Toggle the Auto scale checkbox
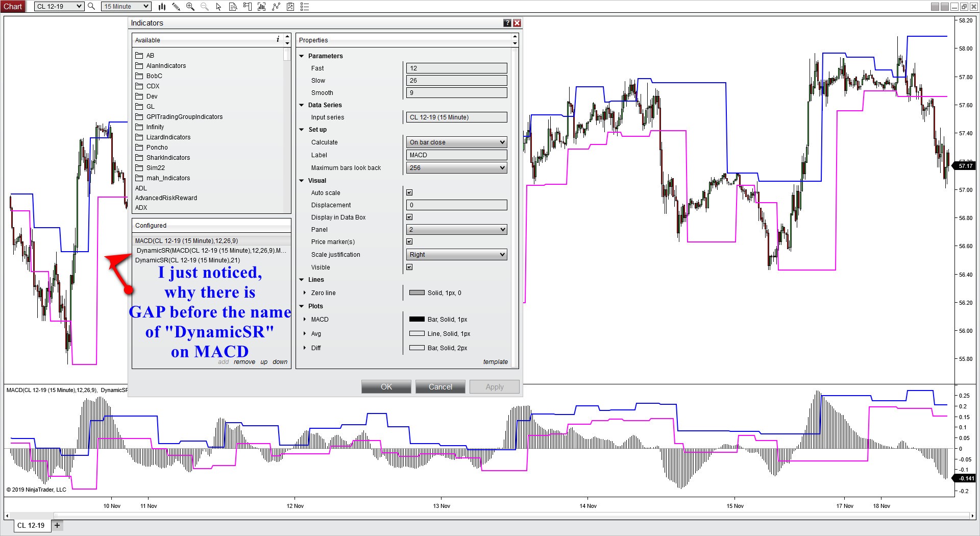Viewport: 980px width, 536px height. click(x=409, y=192)
